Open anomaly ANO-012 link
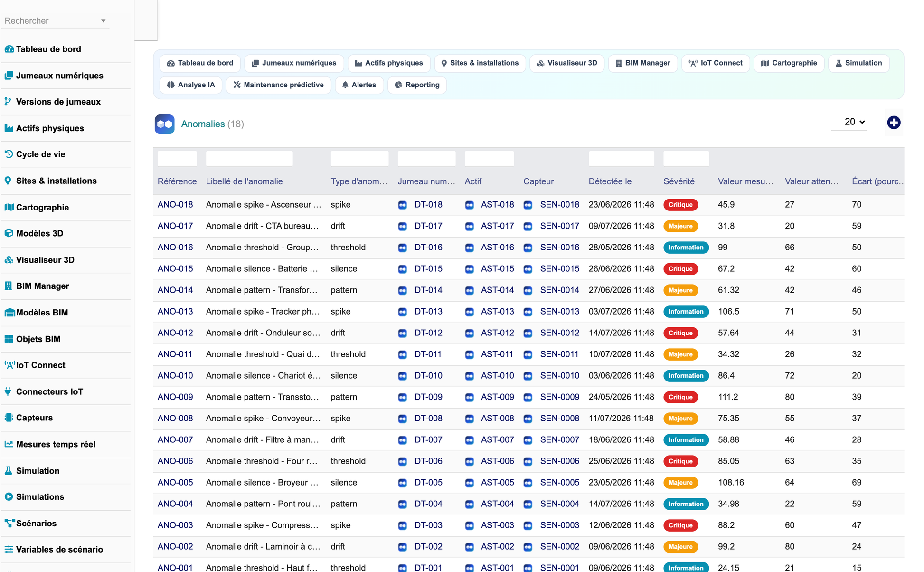Viewport: 924px width, 572px height. 175,333
